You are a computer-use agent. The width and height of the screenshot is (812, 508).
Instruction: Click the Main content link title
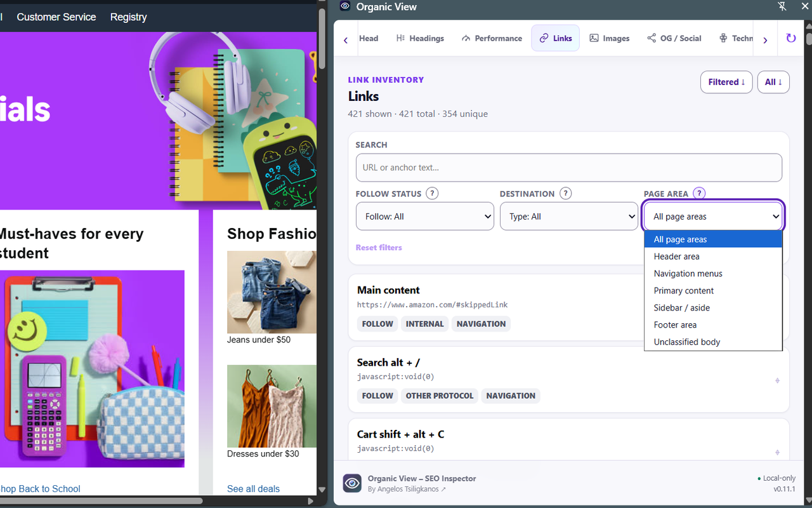coord(388,290)
